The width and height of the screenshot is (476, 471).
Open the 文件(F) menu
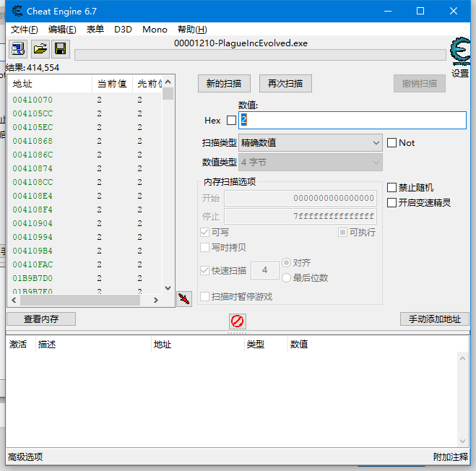tap(25, 30)
